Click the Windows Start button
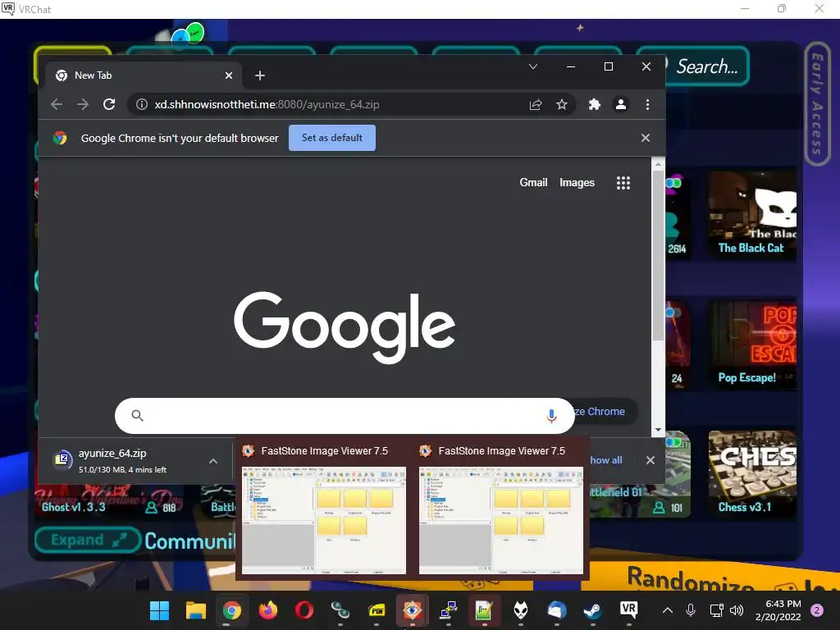 pos(159,610)
